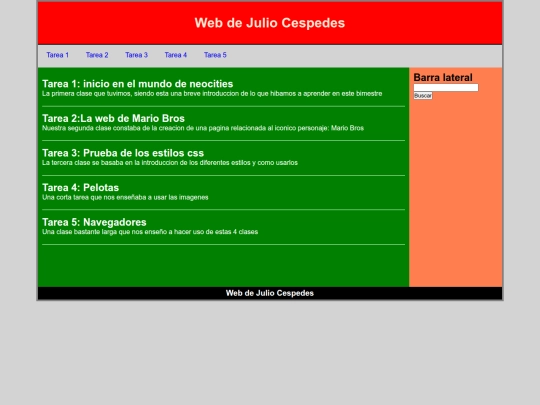Click the footer text Web de Julio Cespedes

point(270,293)
